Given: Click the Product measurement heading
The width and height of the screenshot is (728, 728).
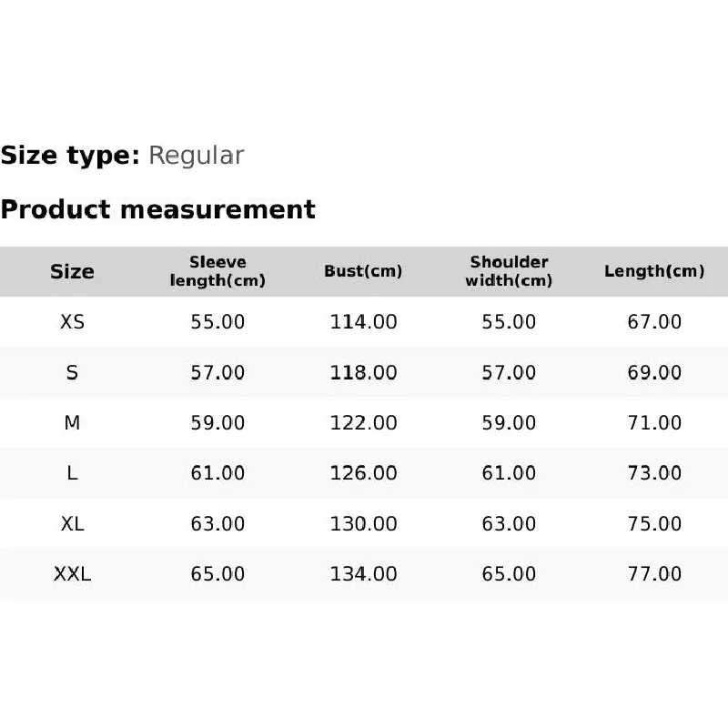Looking at the screenshot, I should tap(157, 209).
